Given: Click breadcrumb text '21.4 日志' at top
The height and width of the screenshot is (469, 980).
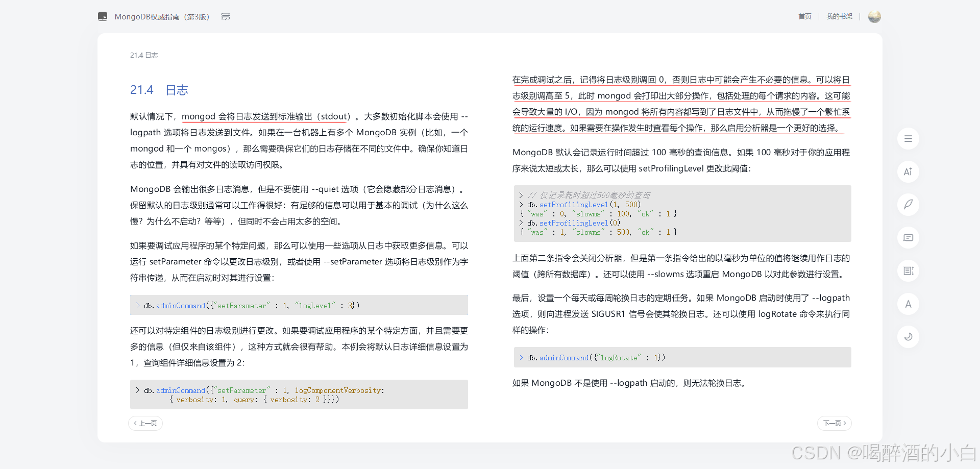Looking at the screenshot, I should coord(144,55).
